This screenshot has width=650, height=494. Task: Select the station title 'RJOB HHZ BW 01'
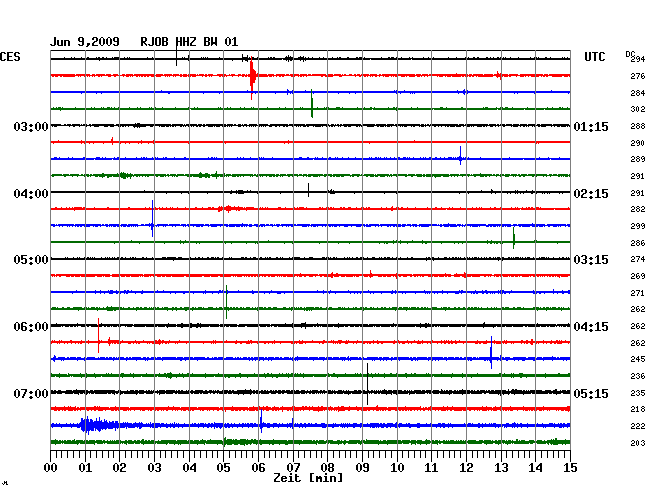[189, 42]
